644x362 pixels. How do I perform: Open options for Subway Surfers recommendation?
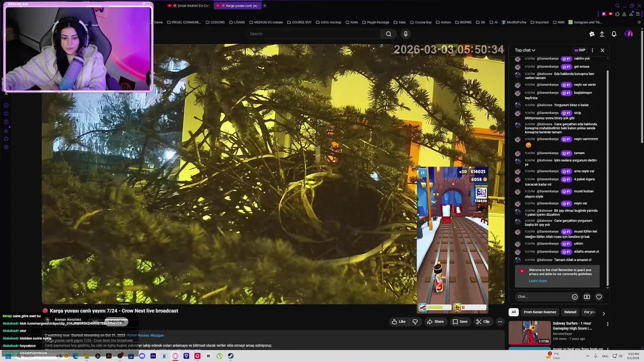click(x=607, y=324)
